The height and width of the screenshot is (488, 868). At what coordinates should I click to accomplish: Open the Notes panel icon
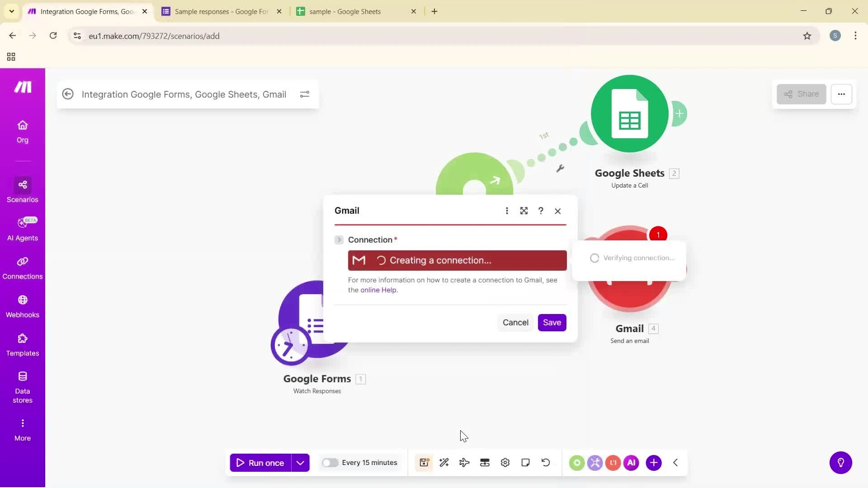click(x=525, y=462)
